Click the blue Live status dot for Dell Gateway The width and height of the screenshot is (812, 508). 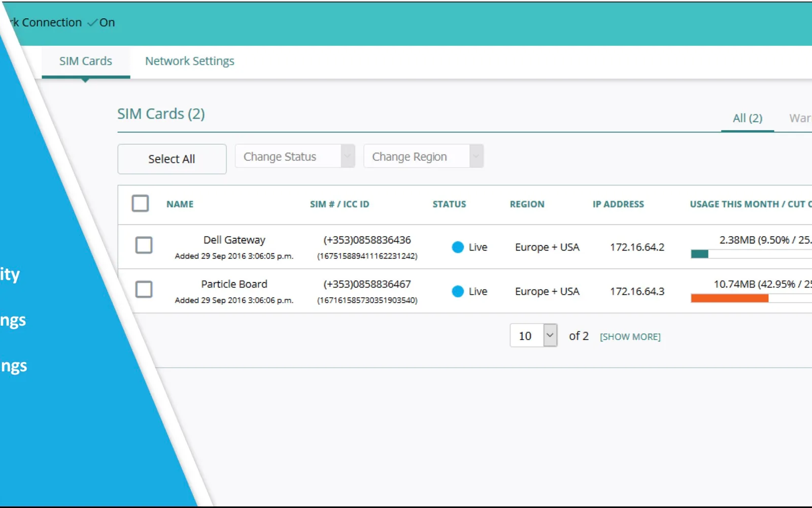point(458,247)
